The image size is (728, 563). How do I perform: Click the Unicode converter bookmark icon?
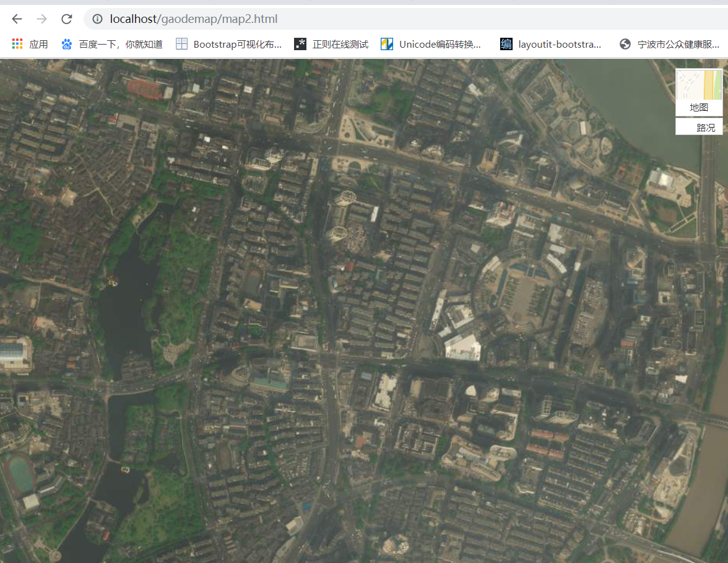pos(387,44)
